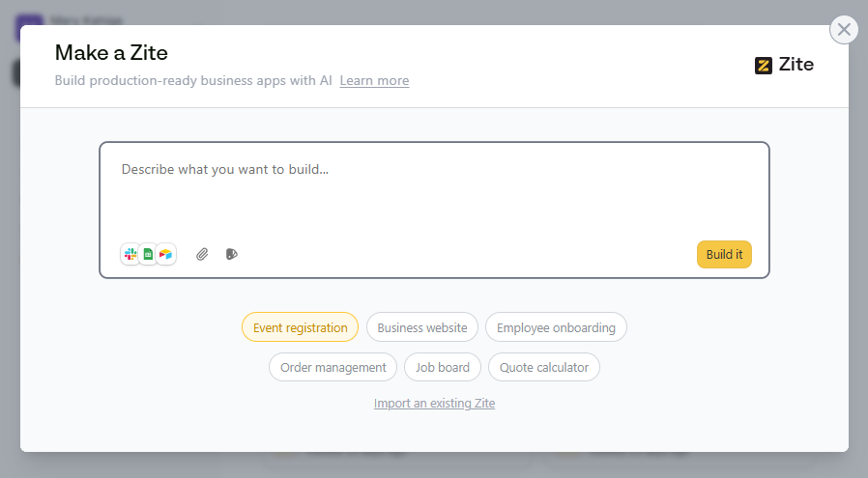Open the Learn more link
Viewport: 868px width, 478px height.
coord(374,81)
